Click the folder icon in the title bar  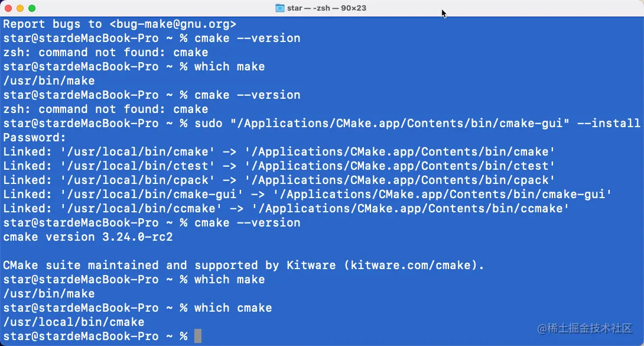(x=279, y=8)
